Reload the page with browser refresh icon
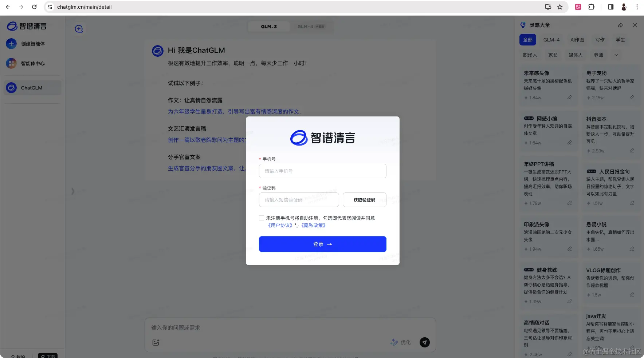The width and height of the screenshot is (644, 358). (34, 7)
